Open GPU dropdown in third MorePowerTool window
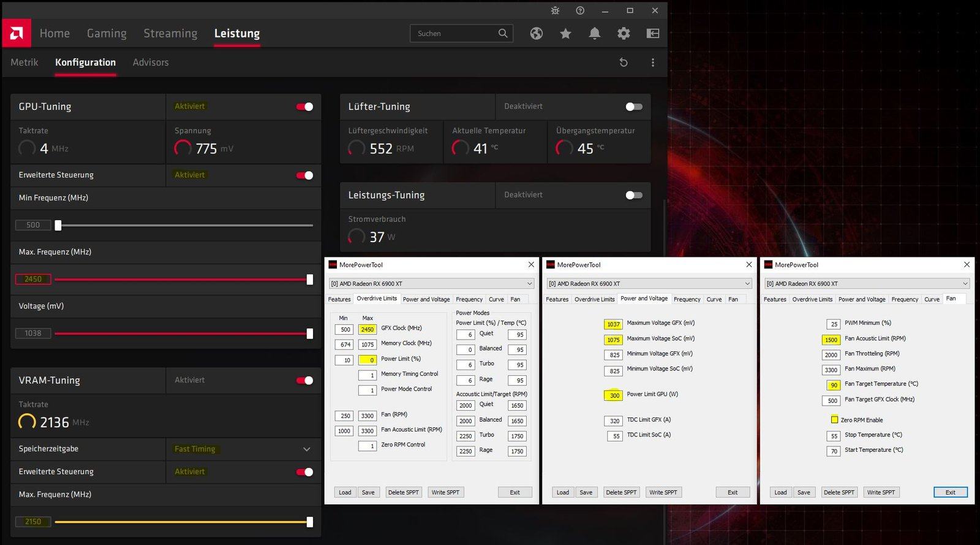 coord(867,283)
